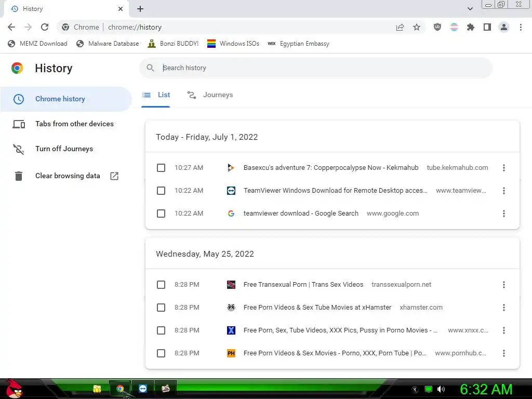Open the profile avatar menu
The height and width of the screenshot is (399, 532).
click(504, 27)
